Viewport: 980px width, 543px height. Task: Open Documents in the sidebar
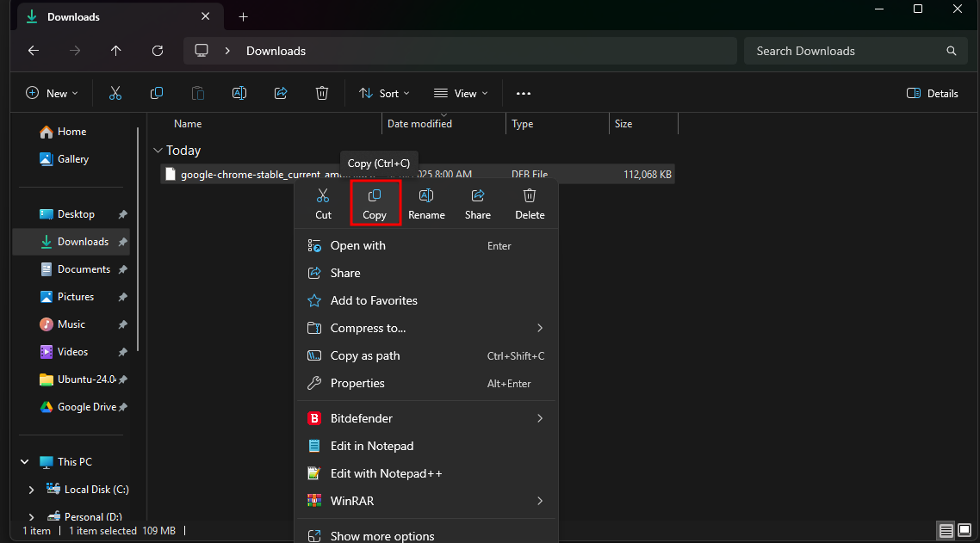click(71, 268)
